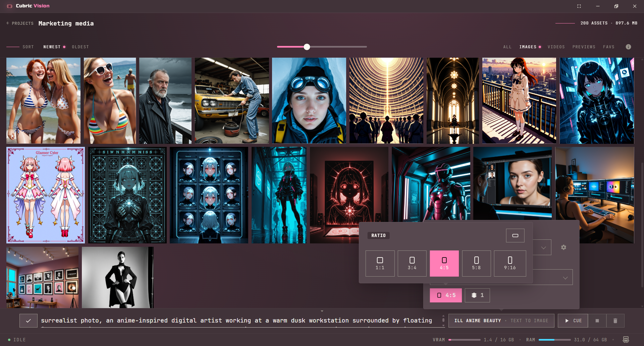644x346 pixels.
Task: Go back to Projects
Action: [20, 23]
